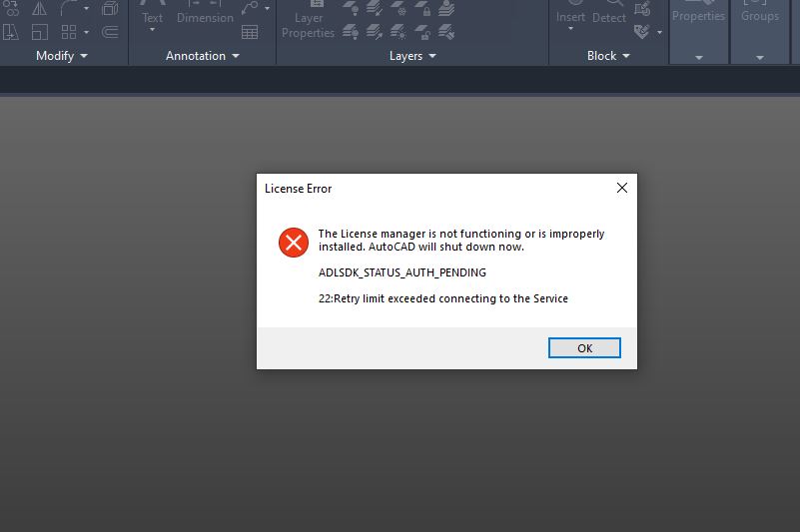
Task: Select the Mirror tool in Modify panel
Action: 39,8
